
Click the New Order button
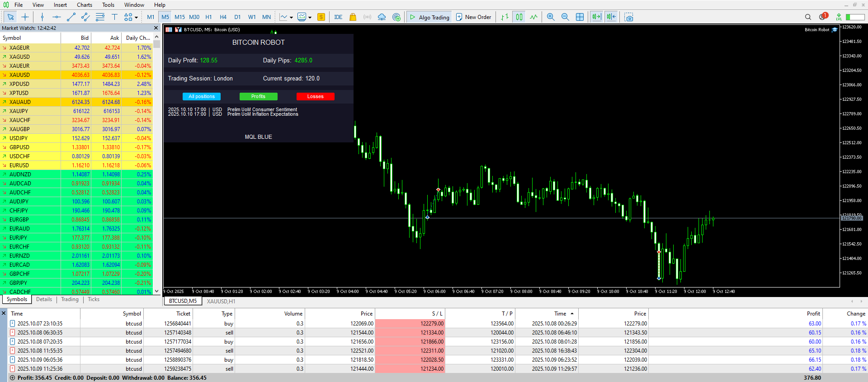(473, 17)
